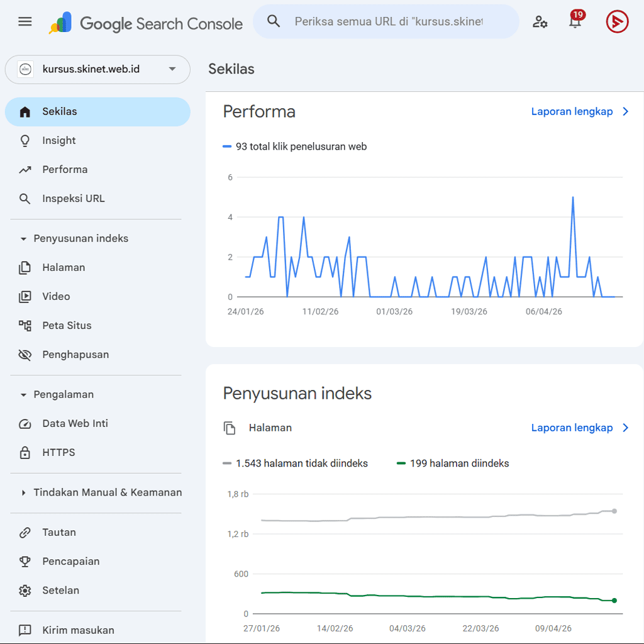Click the gray legend swatch for tidak diindeks
Screen dimensions: 644x644
coord(227,464)
